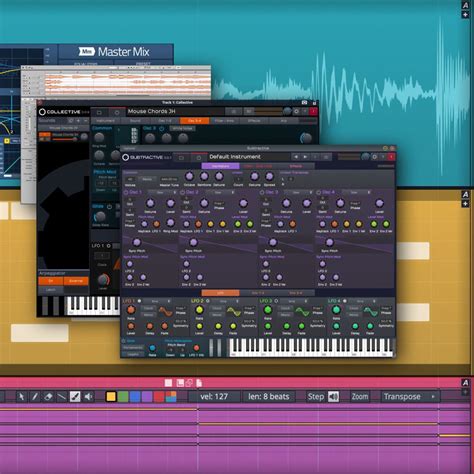474x474 pixels.
Task: Select the orange LFO tab in Subtractive
Action: pos(220,293)
